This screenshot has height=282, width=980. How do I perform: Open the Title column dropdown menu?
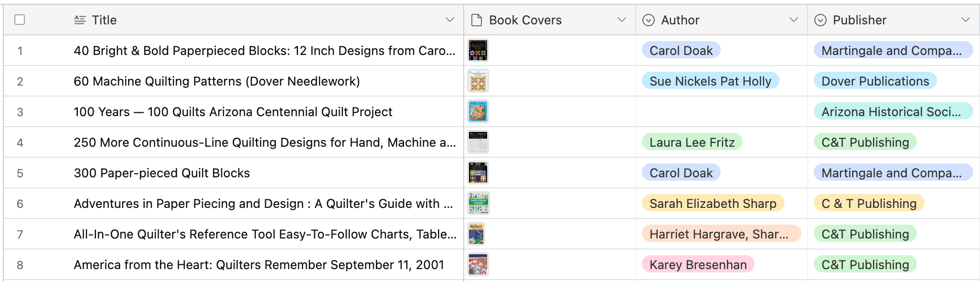pos(449,20)
